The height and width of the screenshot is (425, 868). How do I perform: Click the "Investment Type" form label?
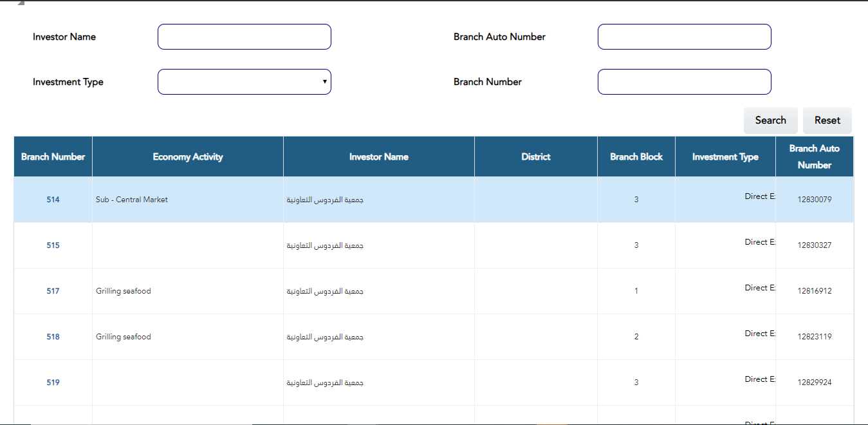pyautogui.click(x=68, y=82)
